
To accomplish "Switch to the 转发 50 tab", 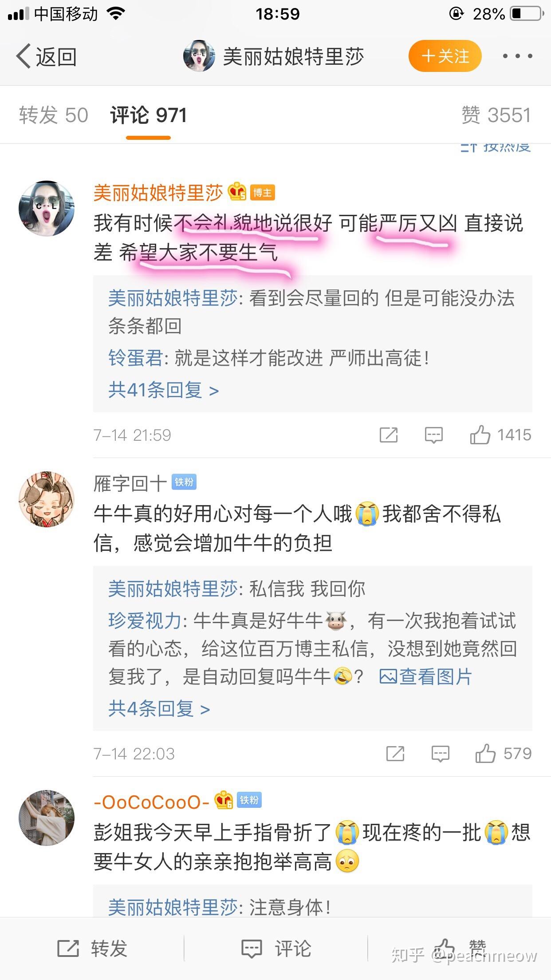I will pos(54,115).
